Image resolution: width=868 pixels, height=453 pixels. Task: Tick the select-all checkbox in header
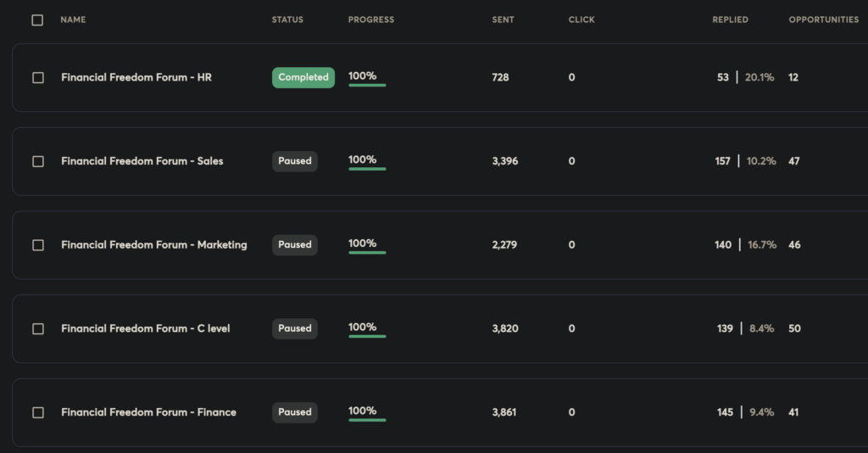point(37,20)
